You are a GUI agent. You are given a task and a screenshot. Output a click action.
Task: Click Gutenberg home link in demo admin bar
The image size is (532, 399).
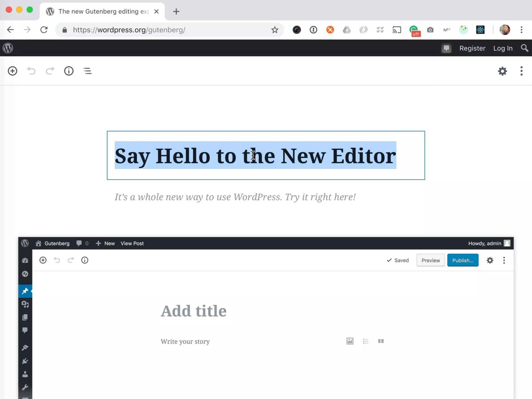[53, 243]
